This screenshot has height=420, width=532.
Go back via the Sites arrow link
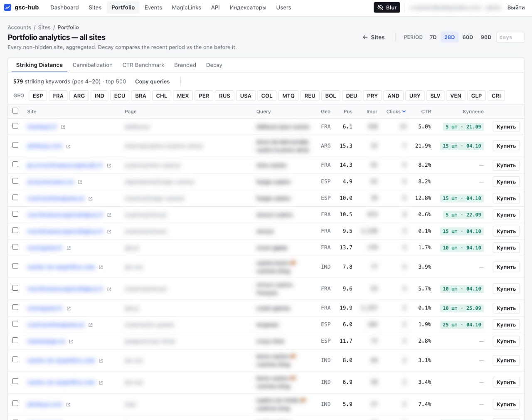(x=374, y=37)
